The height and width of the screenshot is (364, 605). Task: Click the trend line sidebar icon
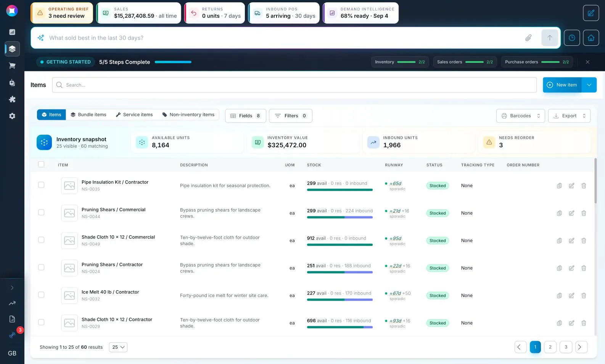pos(12,303)
